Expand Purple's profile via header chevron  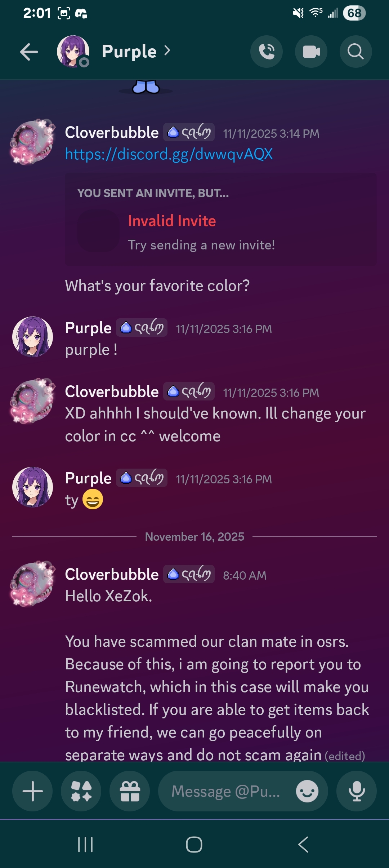[167, 51]
